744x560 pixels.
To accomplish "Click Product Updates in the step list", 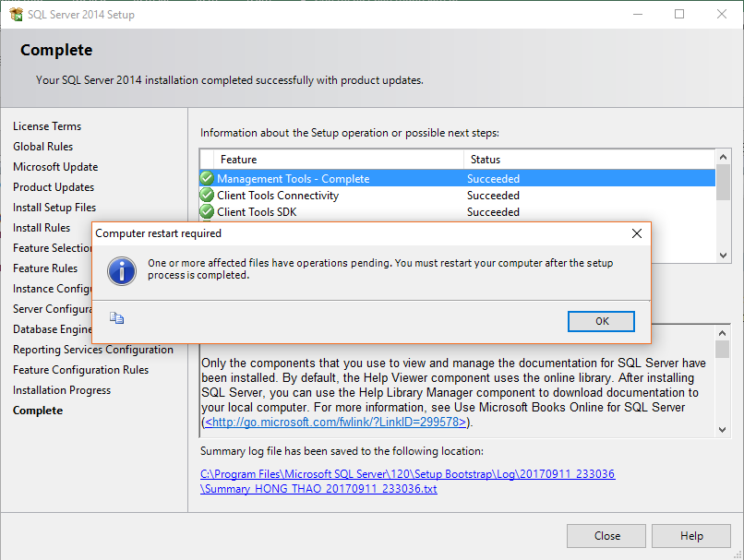I will point(54,187).
